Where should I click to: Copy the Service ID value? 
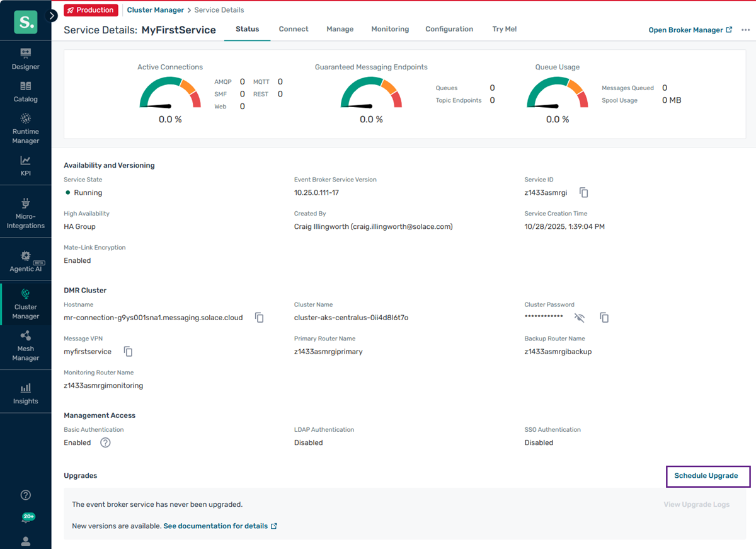point(584,193)
